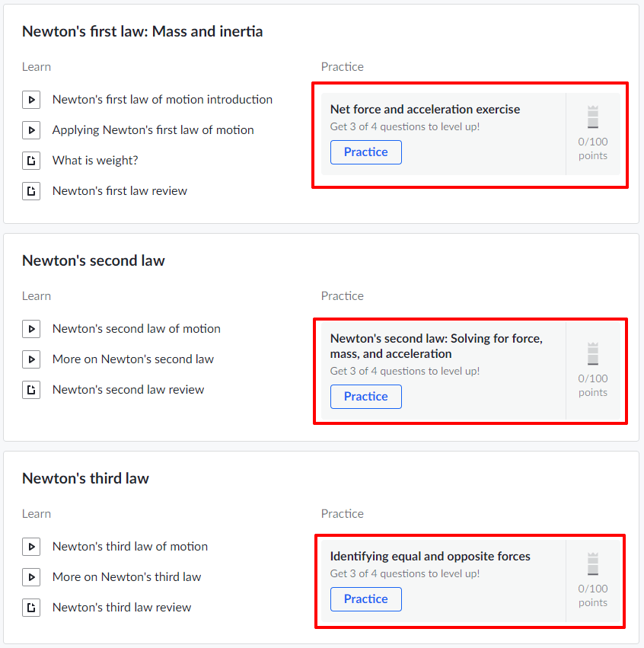Open the More on Newton's second law link
Viewport: 644px width, 648px height.
tap(133, 359)
